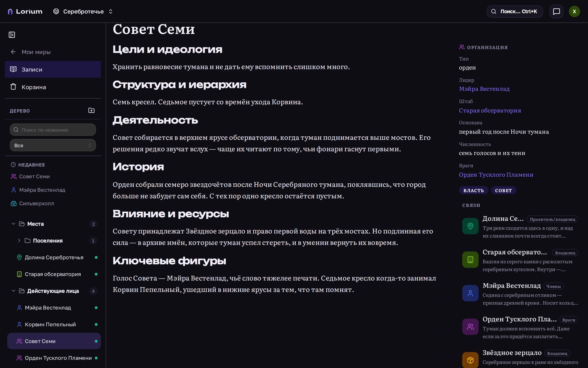This screenshot has width=588, height=368.
Task: Click the purple group thumbnail of Орден Тусклого Пла...
Action: pos(470,327)
